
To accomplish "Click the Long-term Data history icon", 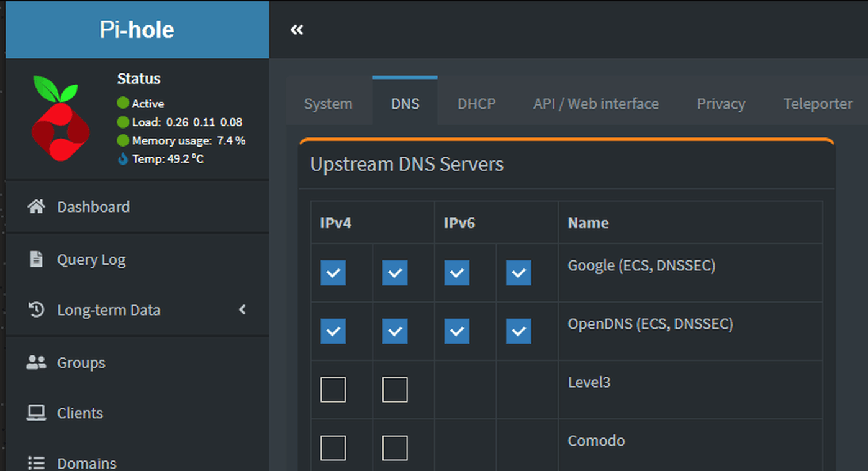I will click(37, 309).
